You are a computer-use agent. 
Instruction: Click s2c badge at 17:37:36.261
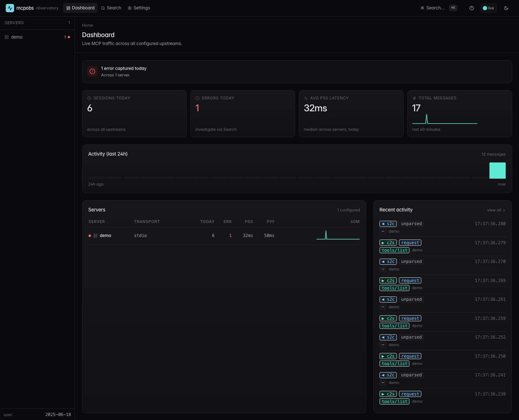(388, 299)
